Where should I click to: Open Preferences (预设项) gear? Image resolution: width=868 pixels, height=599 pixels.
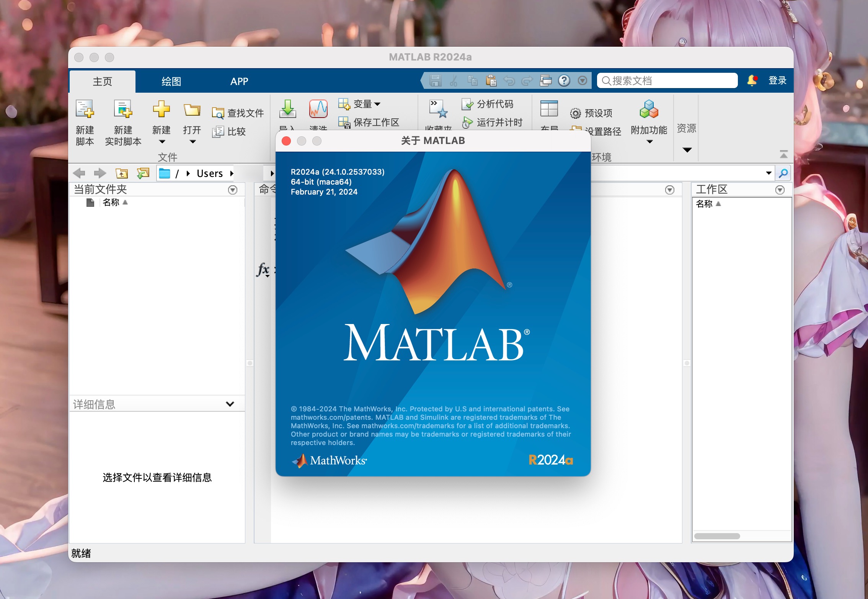tap(591, 113)
